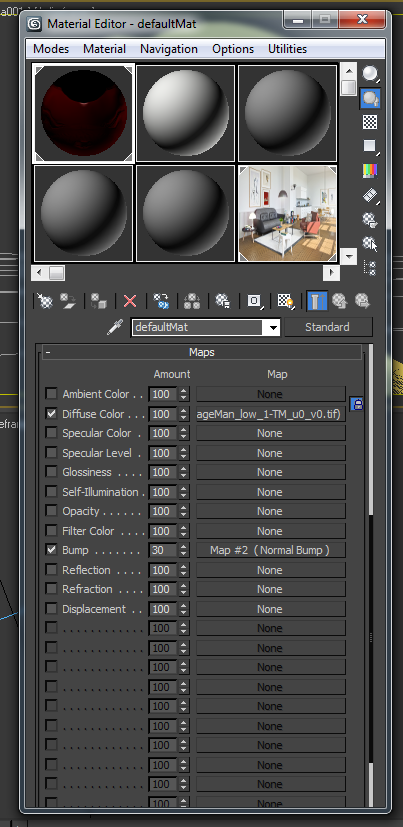Enable the Specular Color checkbox
403x827 pixels.
point(51,432)
